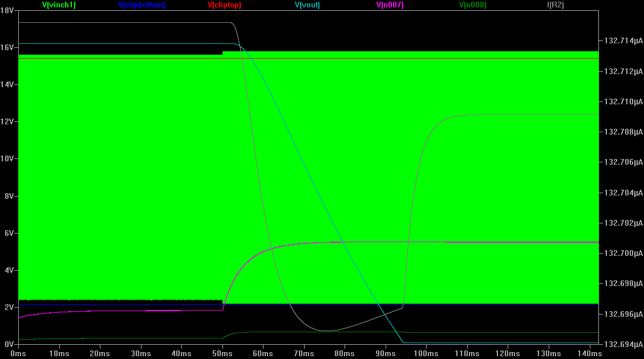Click the 130ms time axis label

click(x=548, y=353)
